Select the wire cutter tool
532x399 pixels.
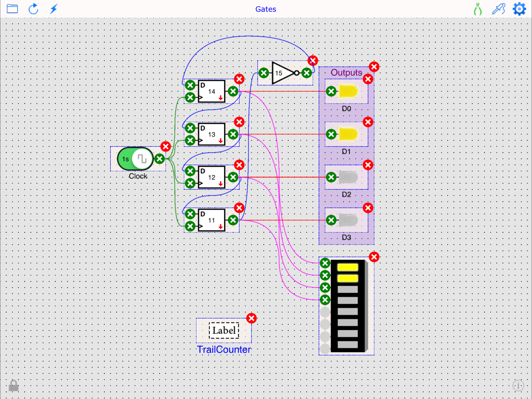coord(477,9)
